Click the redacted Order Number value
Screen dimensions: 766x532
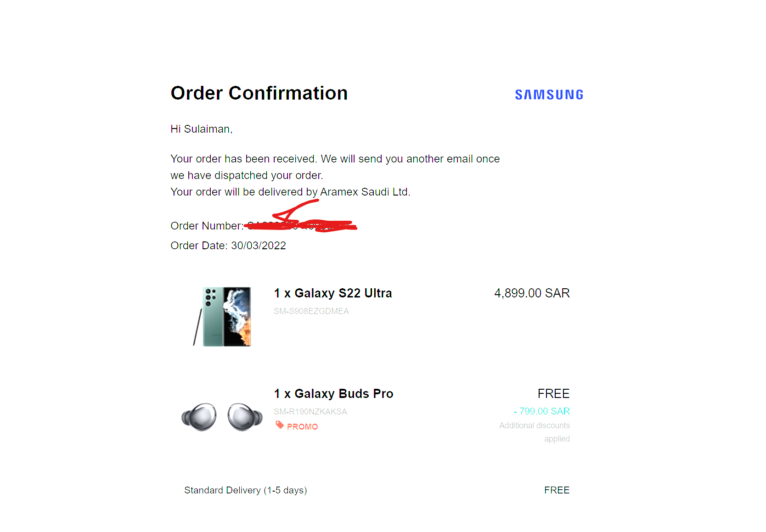301,225
